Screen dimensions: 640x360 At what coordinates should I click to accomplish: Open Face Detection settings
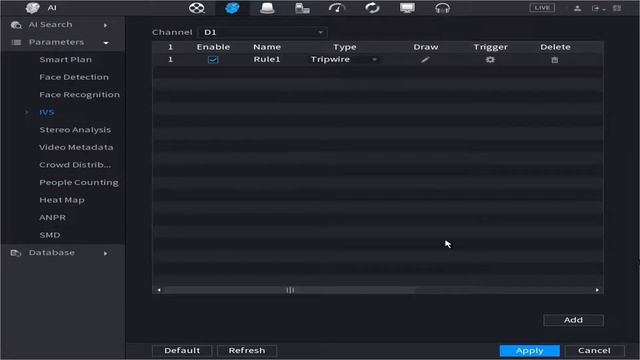coord(74,77)
